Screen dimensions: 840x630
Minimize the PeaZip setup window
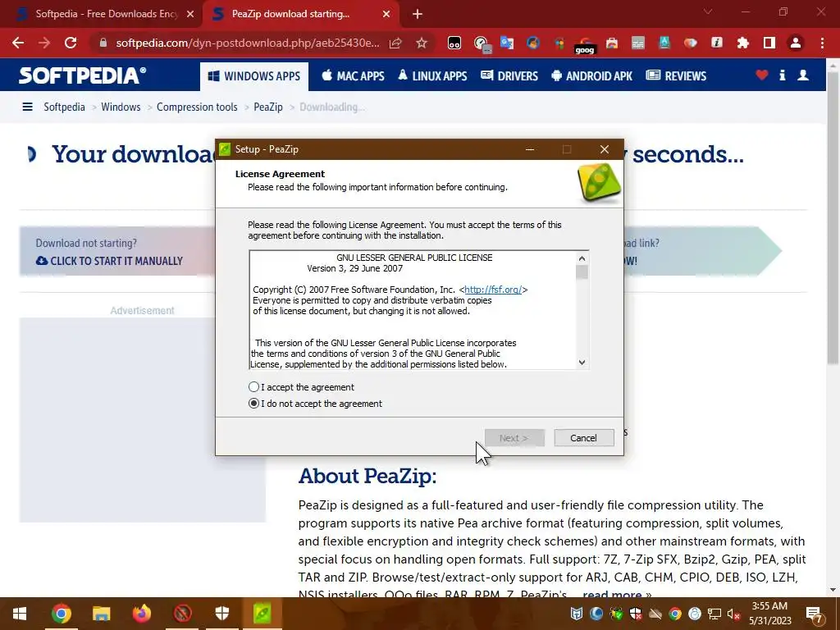click(530, 149)
